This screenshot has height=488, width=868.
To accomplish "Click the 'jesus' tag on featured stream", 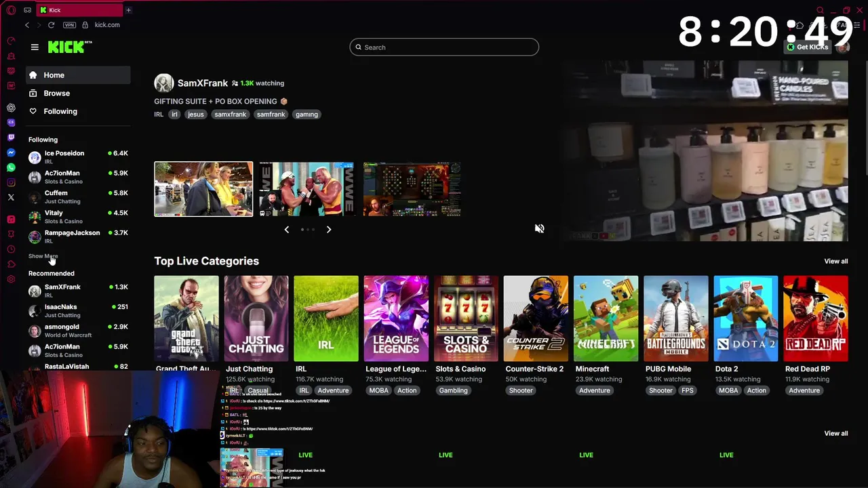I will pos(195,115).
